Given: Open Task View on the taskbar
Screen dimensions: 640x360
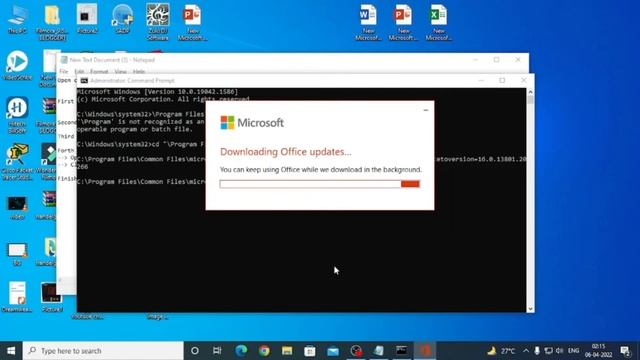Looking at the screenshot, I should [217, 351].
